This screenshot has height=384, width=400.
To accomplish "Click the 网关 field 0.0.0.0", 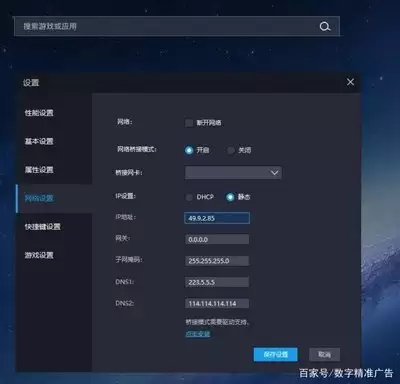I will click(217, 239).
